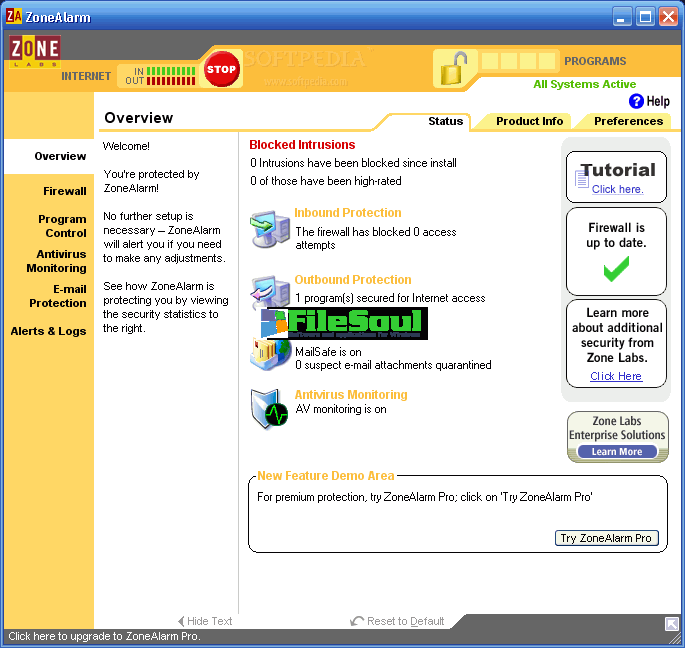Click the MailSafe envelope globe icon
Viewport: 685px width, 648px height.
270,355
